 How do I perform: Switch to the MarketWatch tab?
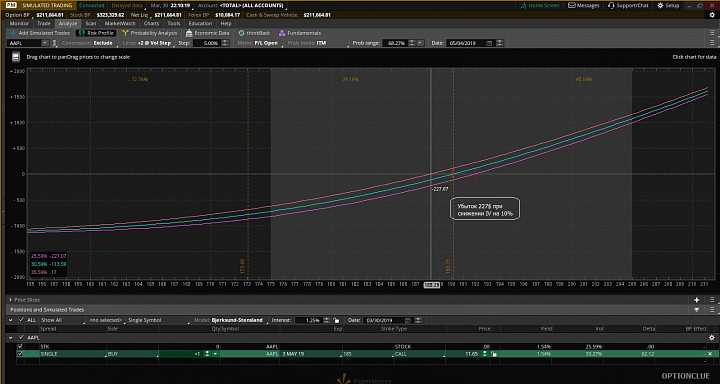[120, 23]
